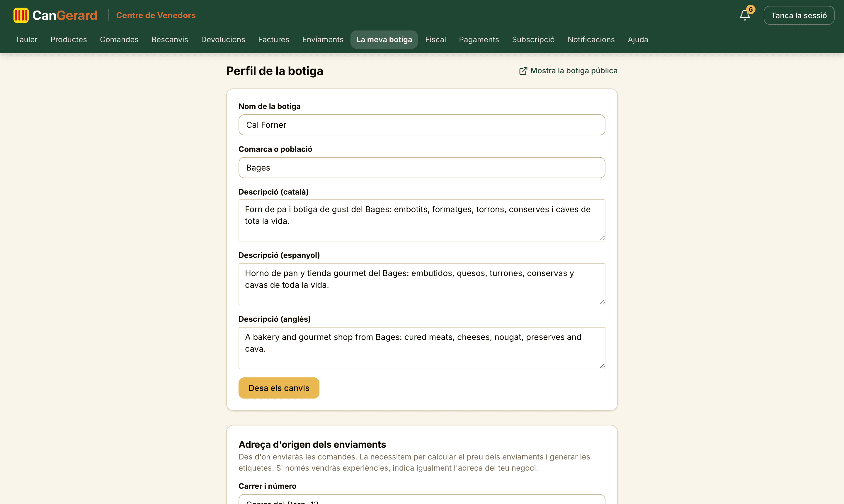Screen dimensions: 844x504
Task: Switch to Enviaments tab
Action: point(323,39)
